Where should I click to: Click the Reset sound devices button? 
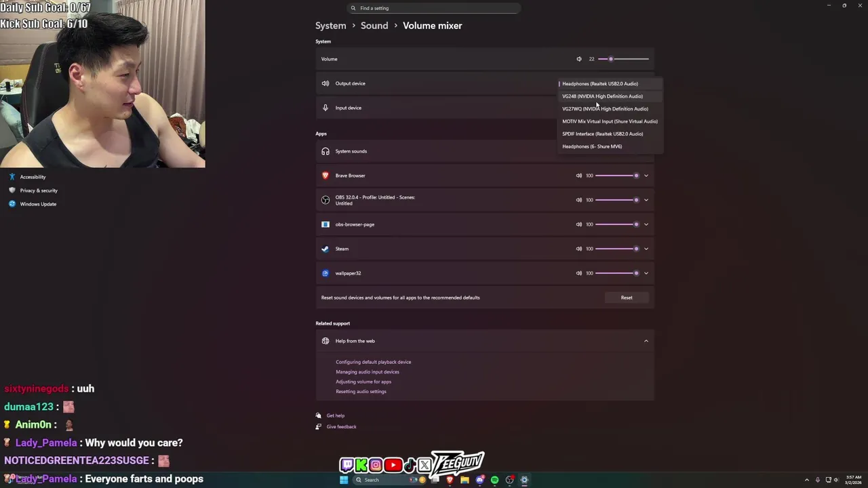[627, 298]
